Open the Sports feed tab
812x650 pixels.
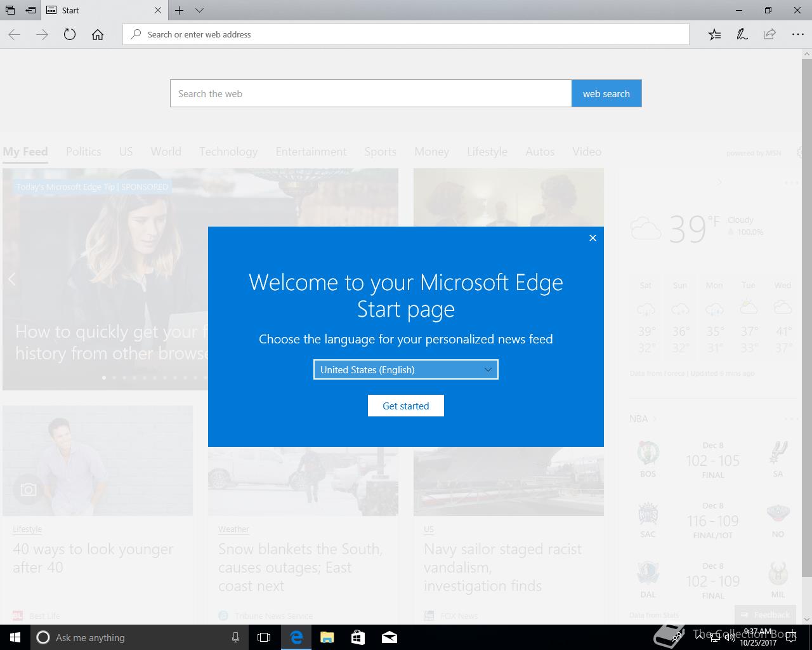(x=381, y=152)
